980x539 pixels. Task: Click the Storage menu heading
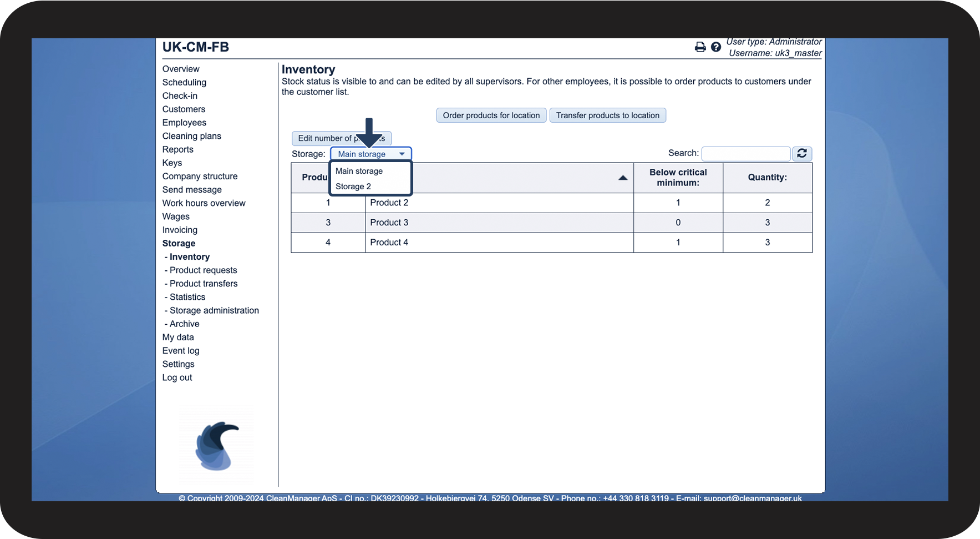pyautogui.click(x=179, y=243)
